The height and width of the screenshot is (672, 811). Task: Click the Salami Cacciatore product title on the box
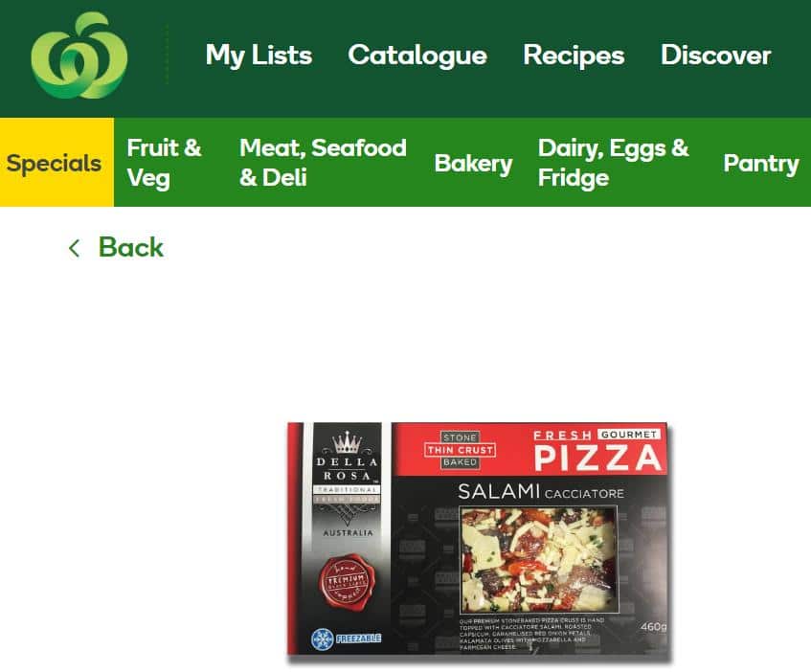tap(541, 492)
